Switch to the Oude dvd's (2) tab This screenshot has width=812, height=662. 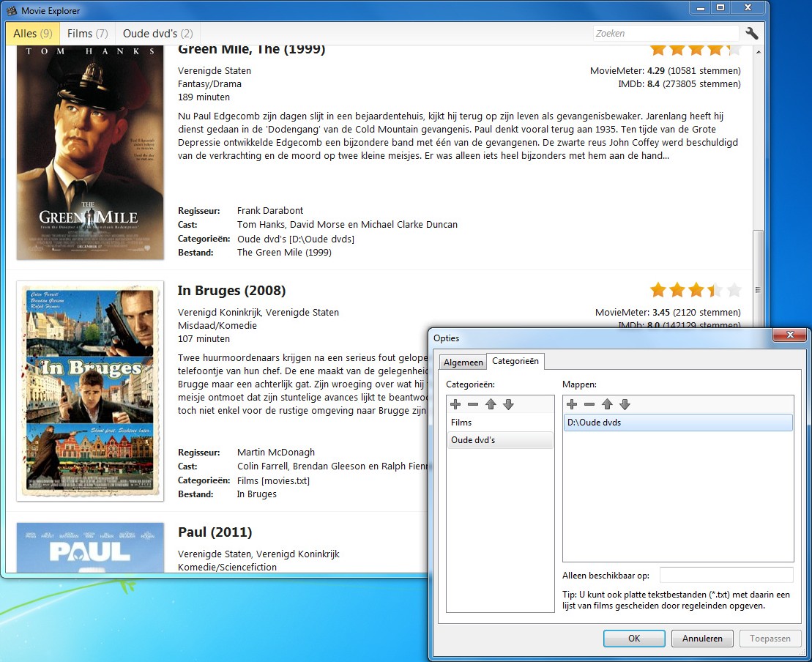point(157,34)
